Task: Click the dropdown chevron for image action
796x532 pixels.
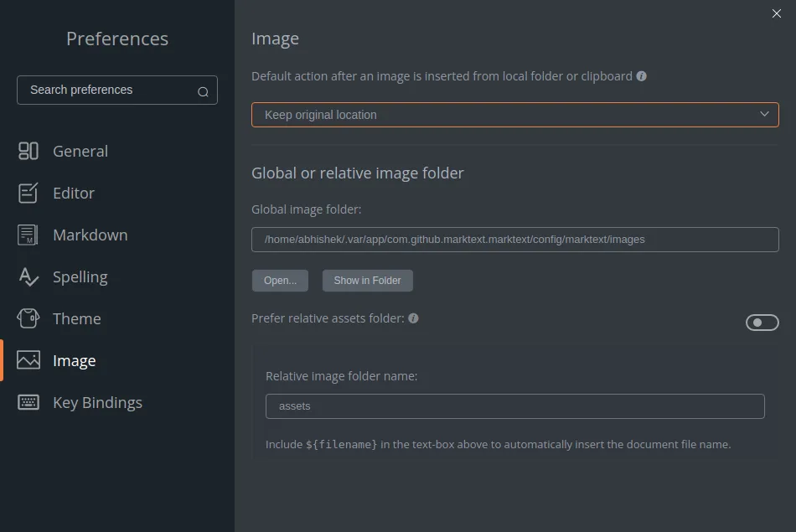Action: coord(763,115)
